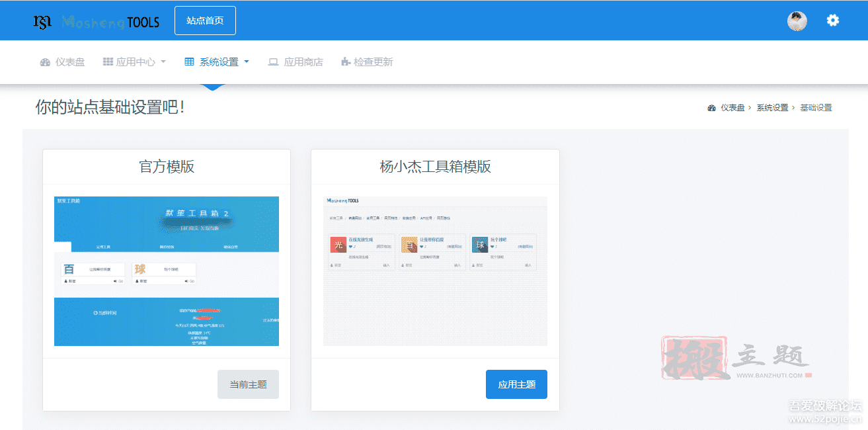This screenshot has height=430, width=868.
Task: Open the 应用商店 menu item
Action: point(296,62)
